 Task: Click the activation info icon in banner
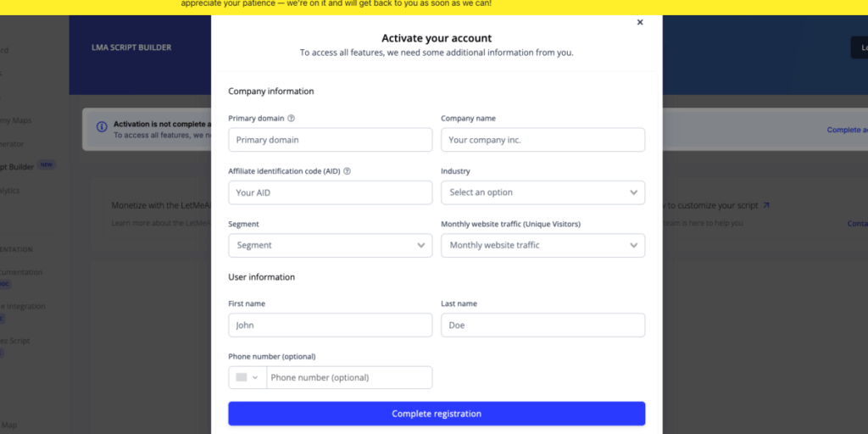102,127
